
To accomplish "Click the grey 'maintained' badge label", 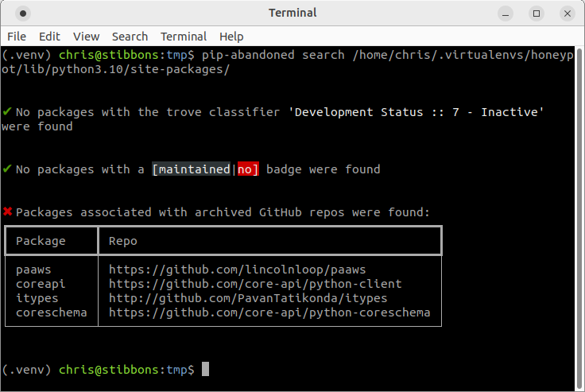I will click(194, 169).
